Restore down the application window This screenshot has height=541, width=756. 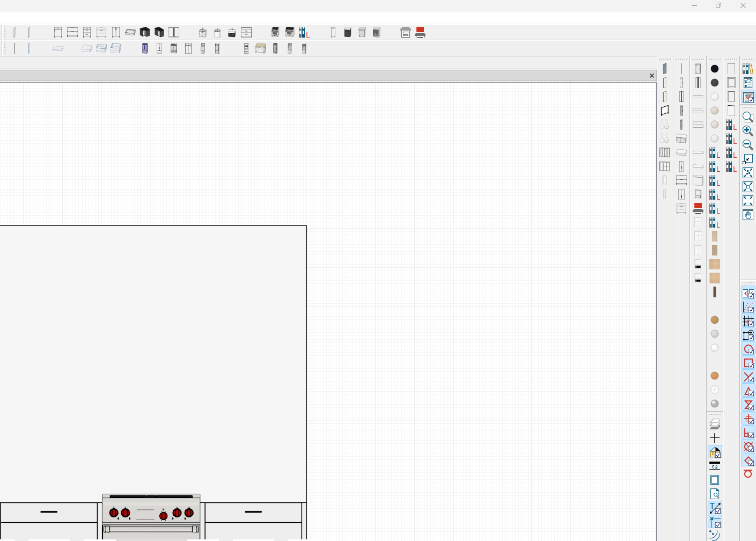click(718, 6)
